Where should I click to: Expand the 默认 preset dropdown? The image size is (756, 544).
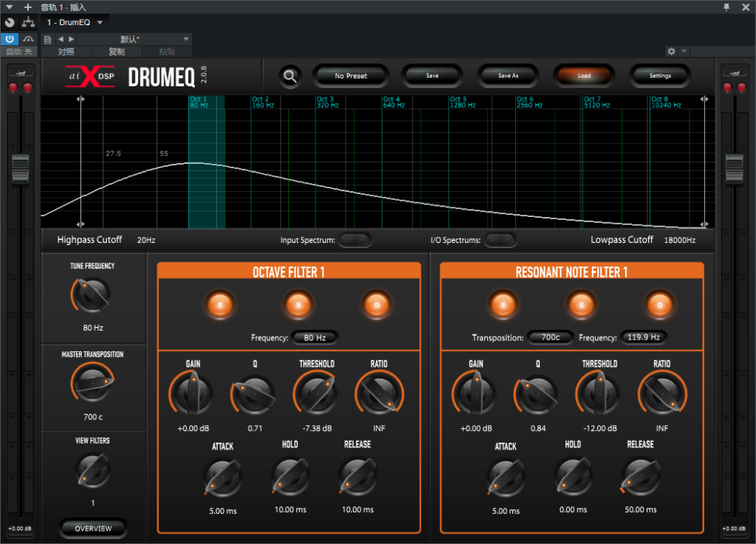tap(186, 39)
